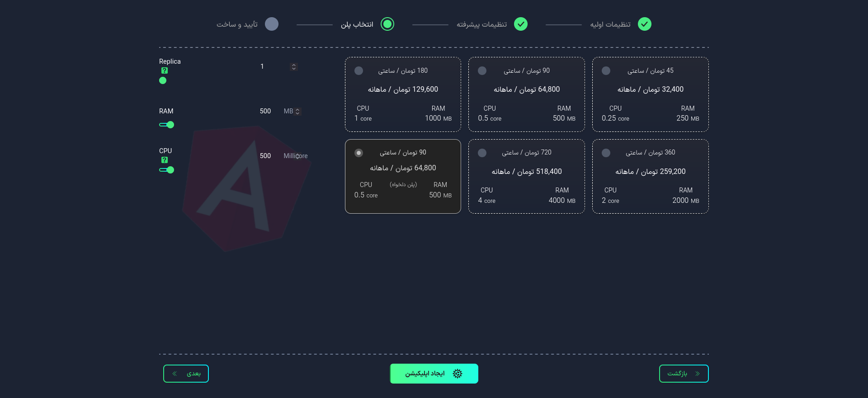Viewport: 868px width, 398px height.
Task: Click the 1000 MB RAM value
Action: pos(438,118)
